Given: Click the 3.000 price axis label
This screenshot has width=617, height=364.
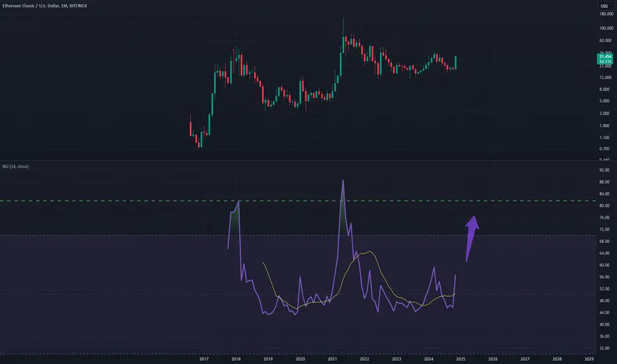Looking at the screenshot, I should click(604, 114).
